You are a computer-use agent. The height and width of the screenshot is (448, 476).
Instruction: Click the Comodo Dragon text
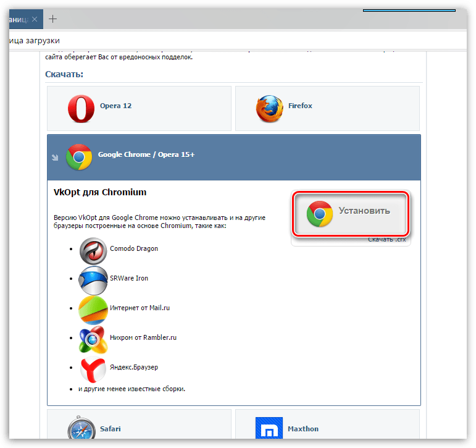click(134, 248)
